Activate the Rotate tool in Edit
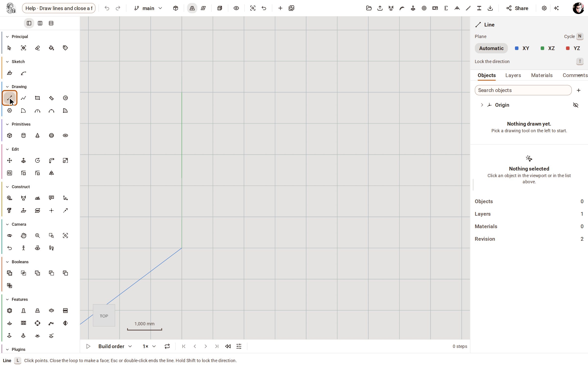This screenshot has height=368, width=588. 37,160
